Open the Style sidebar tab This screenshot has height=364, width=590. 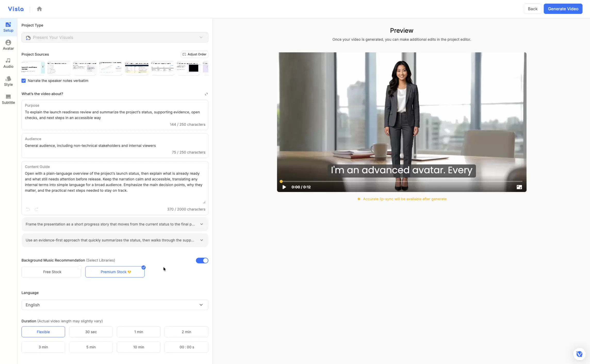(8, 81)
